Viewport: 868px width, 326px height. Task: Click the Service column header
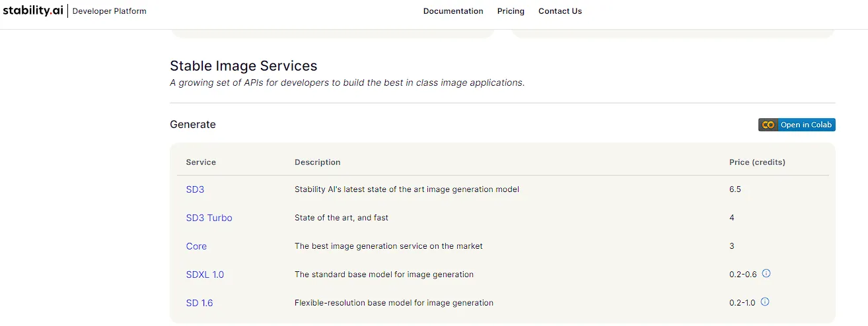pyautogui.click(x=201, y=162)
